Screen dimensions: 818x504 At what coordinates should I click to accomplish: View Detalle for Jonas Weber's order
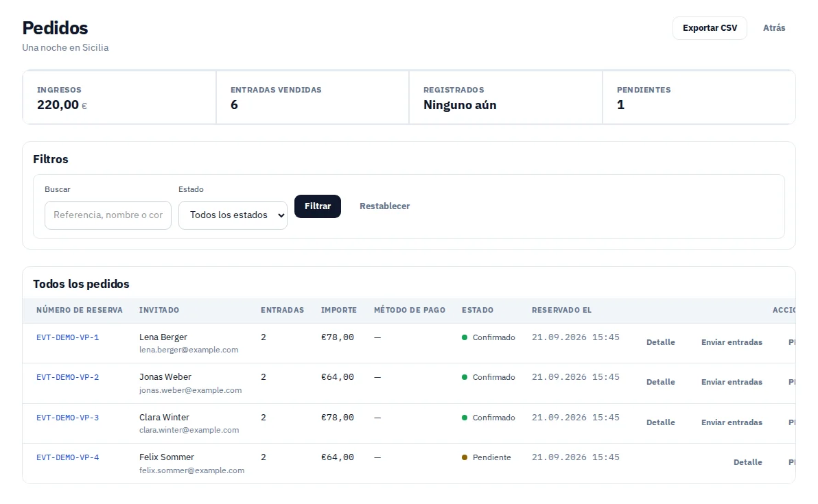660,382
